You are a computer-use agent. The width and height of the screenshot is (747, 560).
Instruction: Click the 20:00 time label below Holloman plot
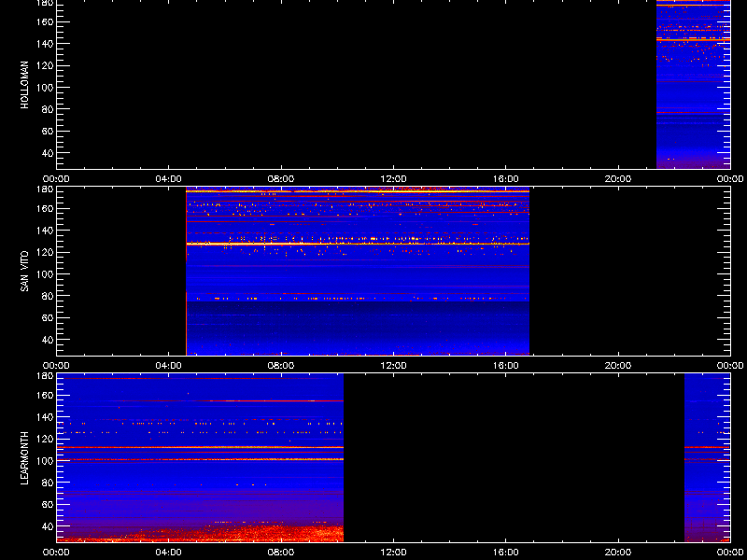tap(618, 179)
